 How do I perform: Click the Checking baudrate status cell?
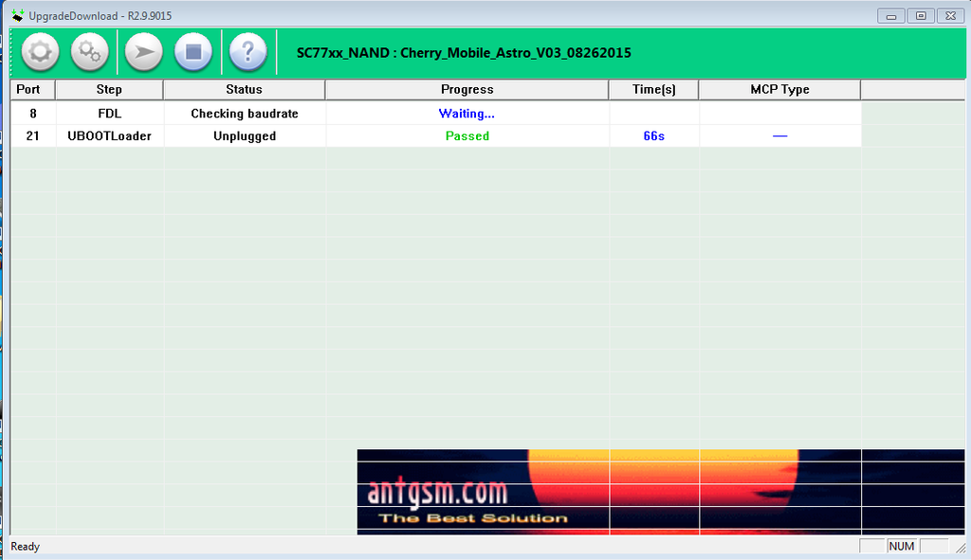[x=244, y=114]
